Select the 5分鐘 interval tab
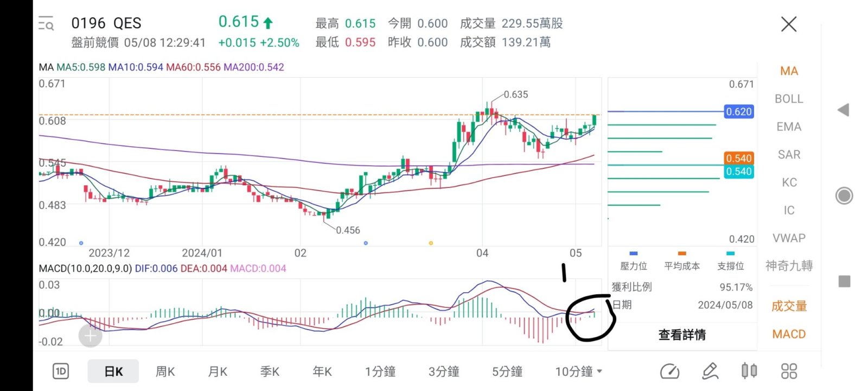The width and height of the screenshot is (868, 391). (507, 371)
